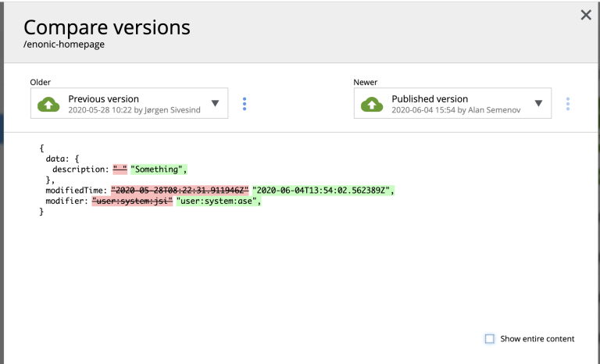Click the "2020-06-04 15:54 by Alan Semenov" text
Screen dimensions: 600x364
tap(456, 110)
